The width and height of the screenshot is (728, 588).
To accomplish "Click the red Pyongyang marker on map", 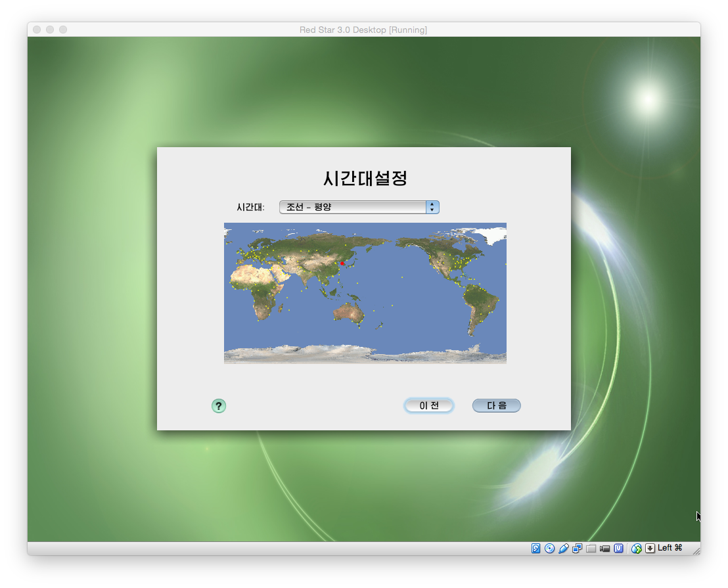I will coord(342,263).
